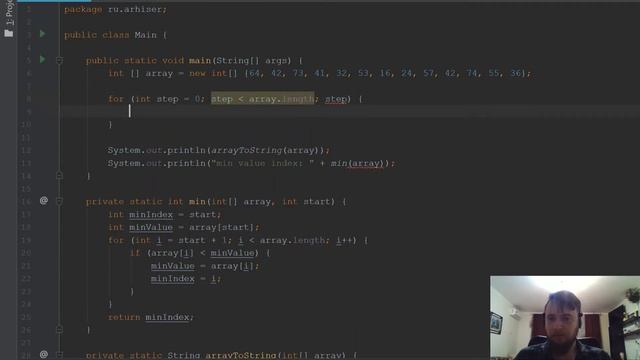Click the webcam video overlay thumbnail

[565, 318]
